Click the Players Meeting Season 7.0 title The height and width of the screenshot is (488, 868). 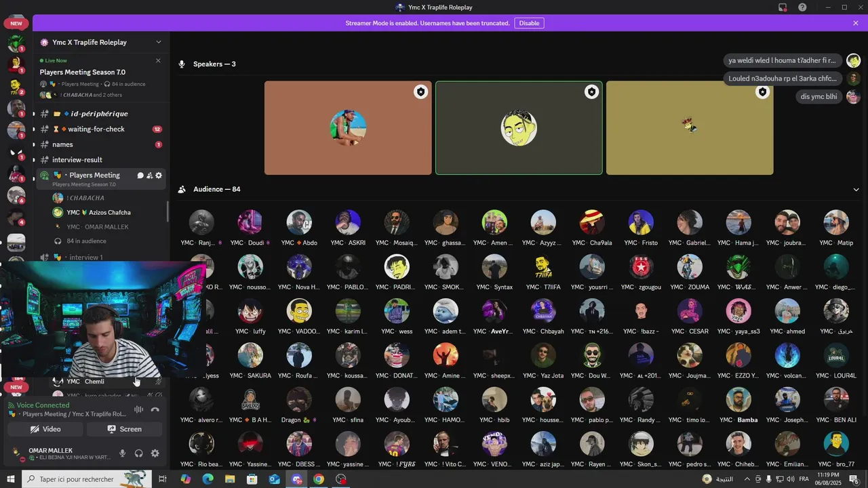click(82, 72)
